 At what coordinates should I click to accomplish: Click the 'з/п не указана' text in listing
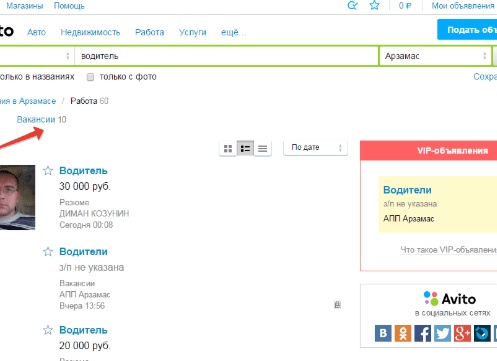tap(92, 267)
